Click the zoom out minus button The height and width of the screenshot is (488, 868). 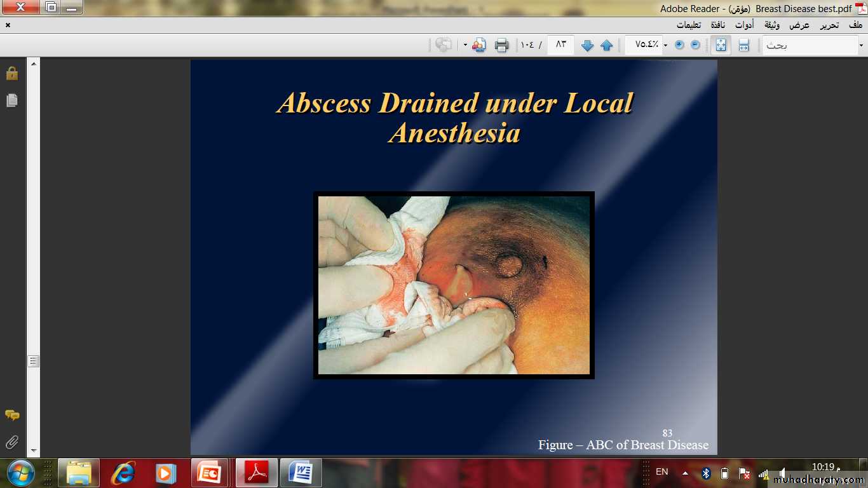(x=695, y=44)
